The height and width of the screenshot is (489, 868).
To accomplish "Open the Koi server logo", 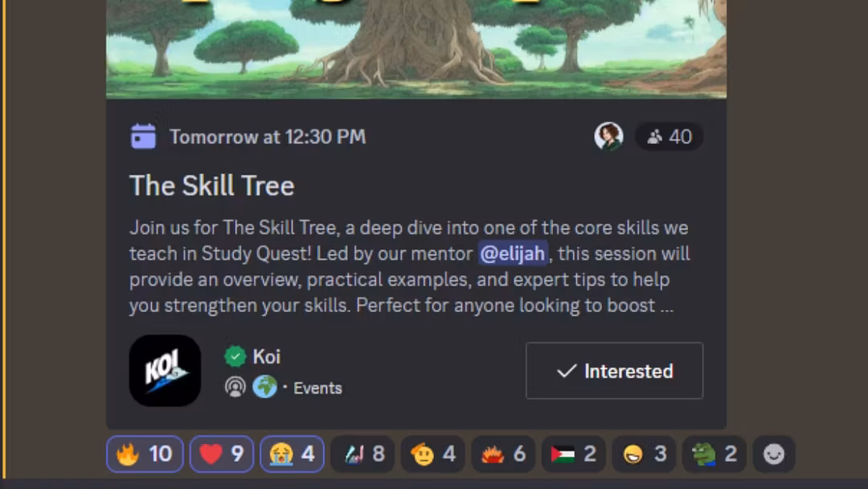I will pos(165,371).
